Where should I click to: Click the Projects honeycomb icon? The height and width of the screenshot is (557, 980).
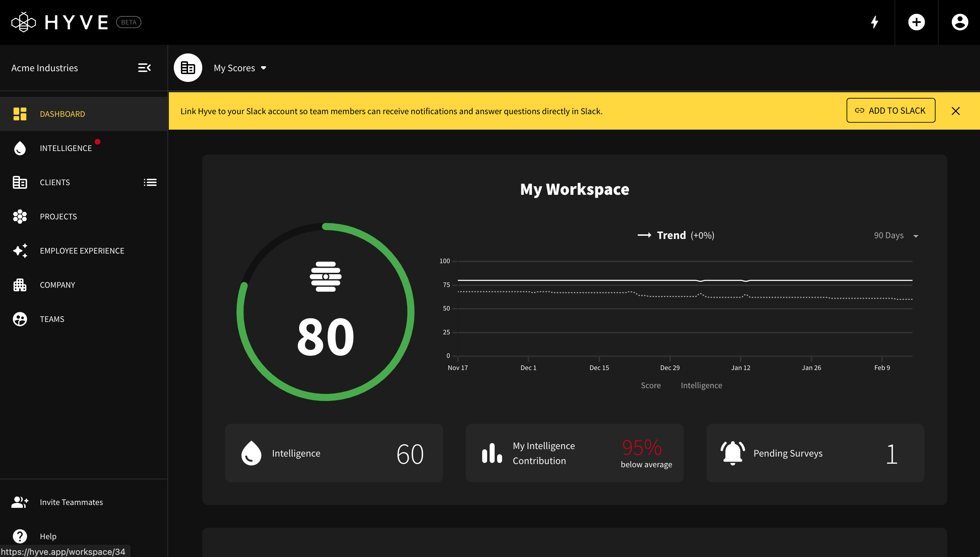click(x=20, y=217)
